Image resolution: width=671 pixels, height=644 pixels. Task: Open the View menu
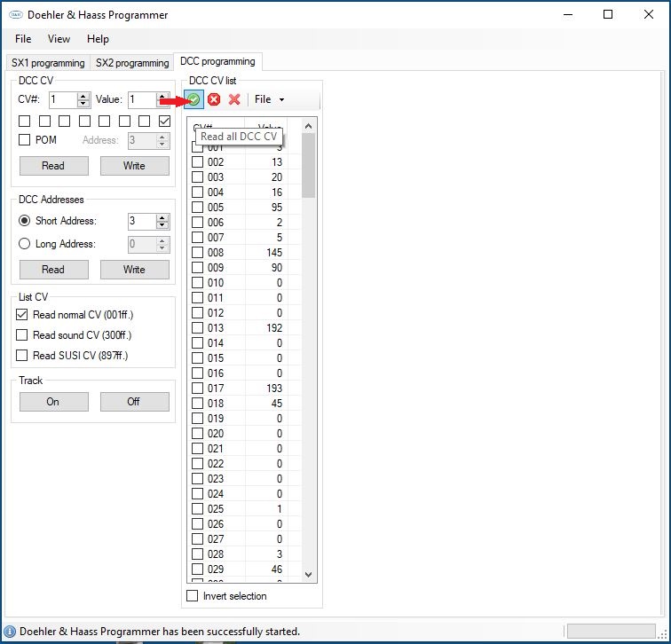(x=59, y=39)
